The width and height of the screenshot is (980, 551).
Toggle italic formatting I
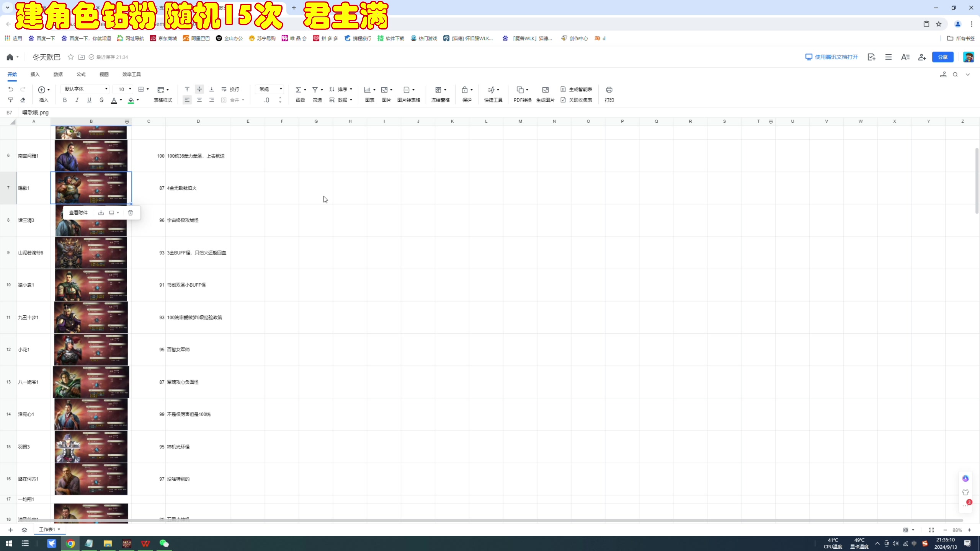77,100
